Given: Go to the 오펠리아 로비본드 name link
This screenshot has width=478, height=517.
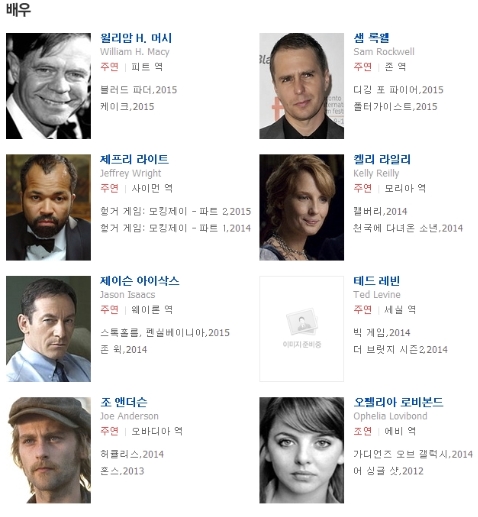Looking at the screenshot, I should click(398, 402).
